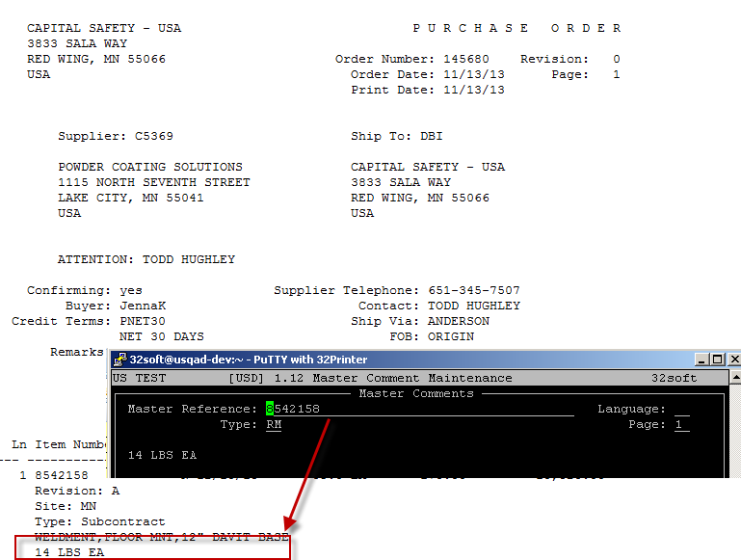Click the PuTTY title bar text
The image size is (741, 560).
(249, 360)
